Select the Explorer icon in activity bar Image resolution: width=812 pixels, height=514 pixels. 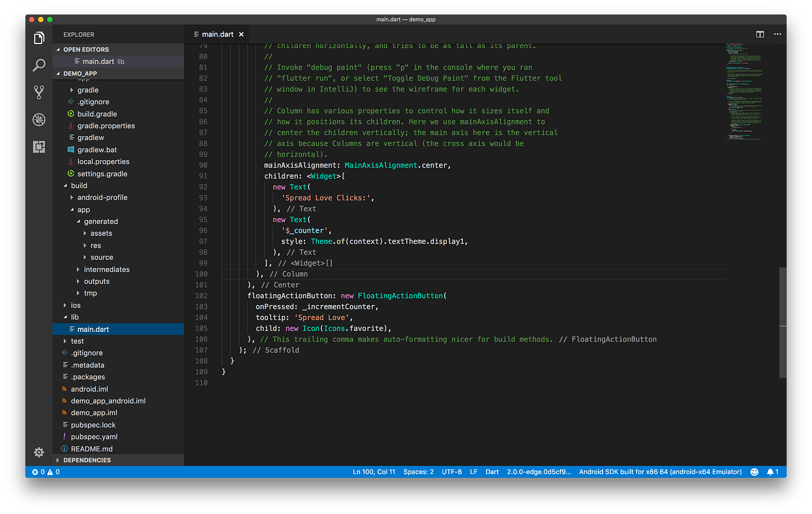pos(38,37)
